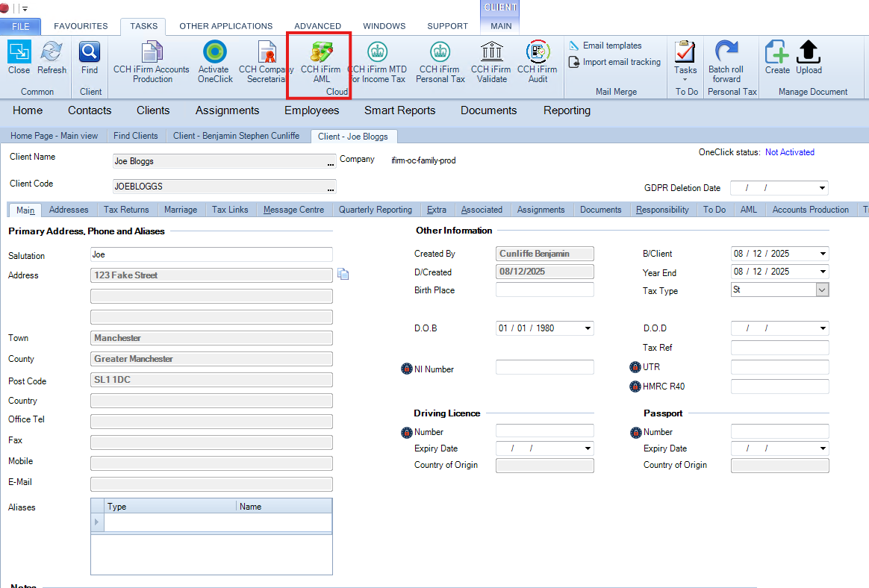Launch CCH iFirm Audit
869x588 pixels.
538,62
